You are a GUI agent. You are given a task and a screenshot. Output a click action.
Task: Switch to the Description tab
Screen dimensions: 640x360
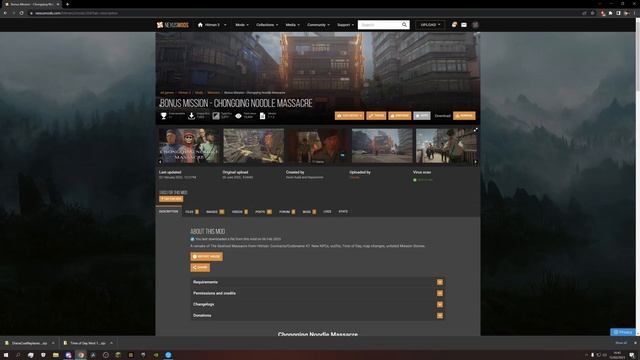click(x=169, y=211)
